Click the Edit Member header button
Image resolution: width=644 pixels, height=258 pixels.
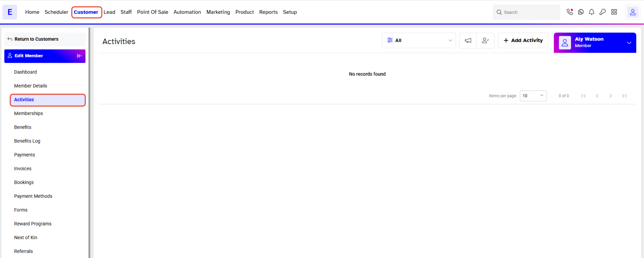tap(45, 56)
